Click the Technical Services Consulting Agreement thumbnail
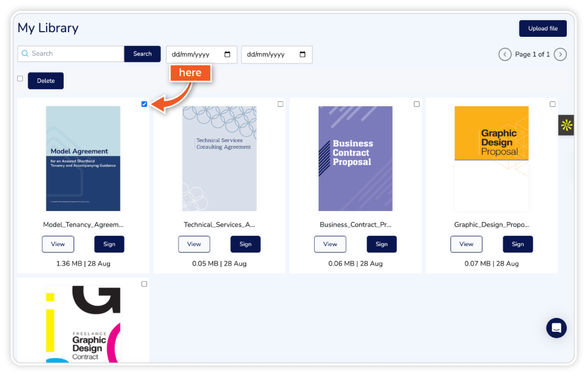The height and width of the screenshot is (376, 588). pos(219,159)
